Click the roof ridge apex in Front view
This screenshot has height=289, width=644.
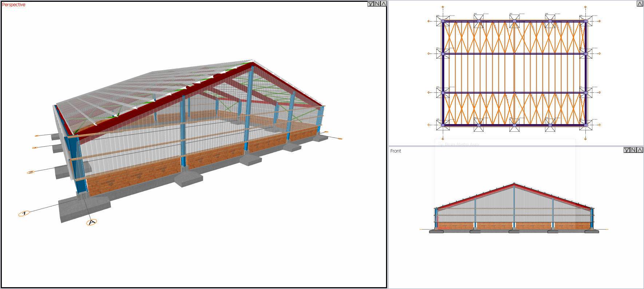click(x=514, y=184)
